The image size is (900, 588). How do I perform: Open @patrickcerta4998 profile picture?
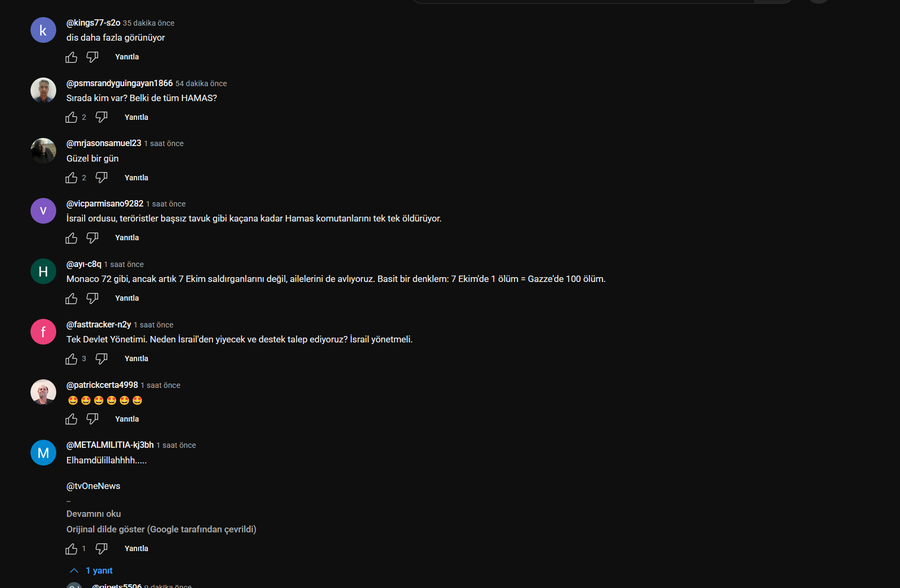(x=43, y=392)
